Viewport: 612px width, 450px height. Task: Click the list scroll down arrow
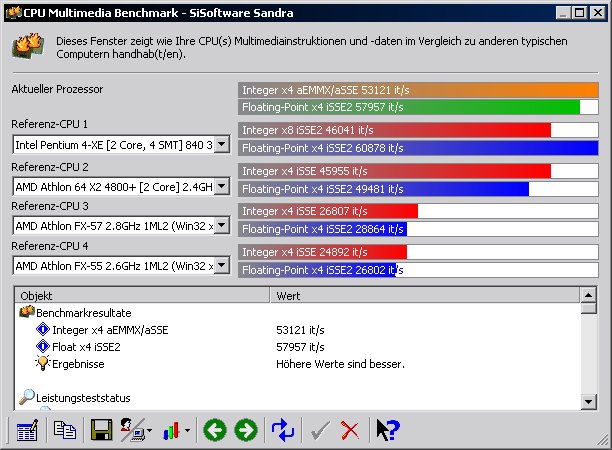click(589, 401)
